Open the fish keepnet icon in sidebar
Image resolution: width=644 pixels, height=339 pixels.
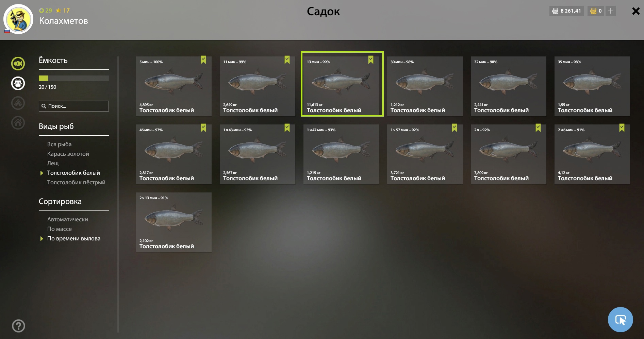18,64
